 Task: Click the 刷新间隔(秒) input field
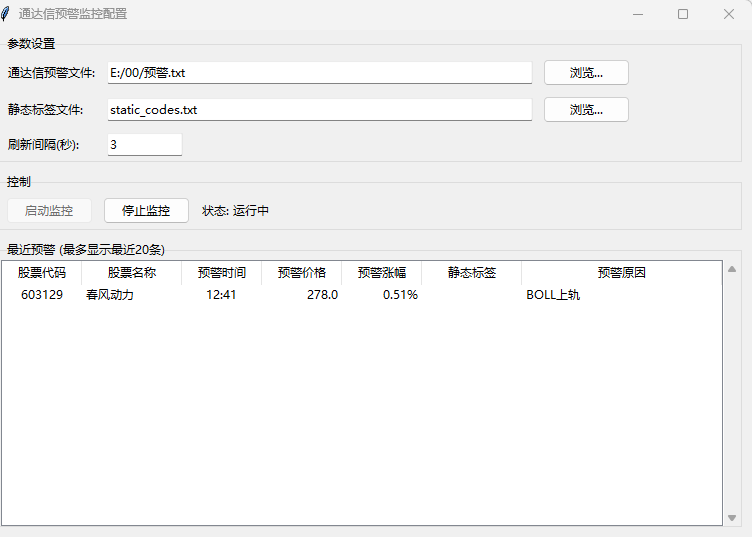145,144
